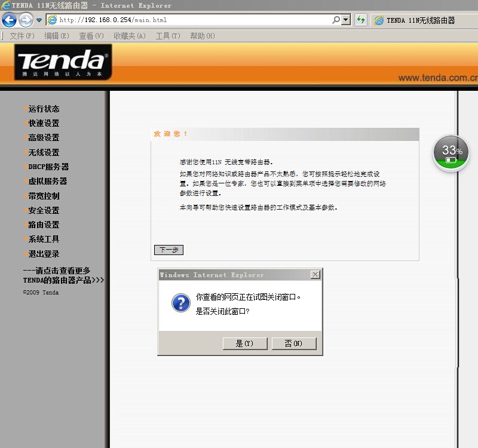This screenshot has height=448, width=478.
Task: Click the Internet Explorer title bar icon
Action: [6, 5]
